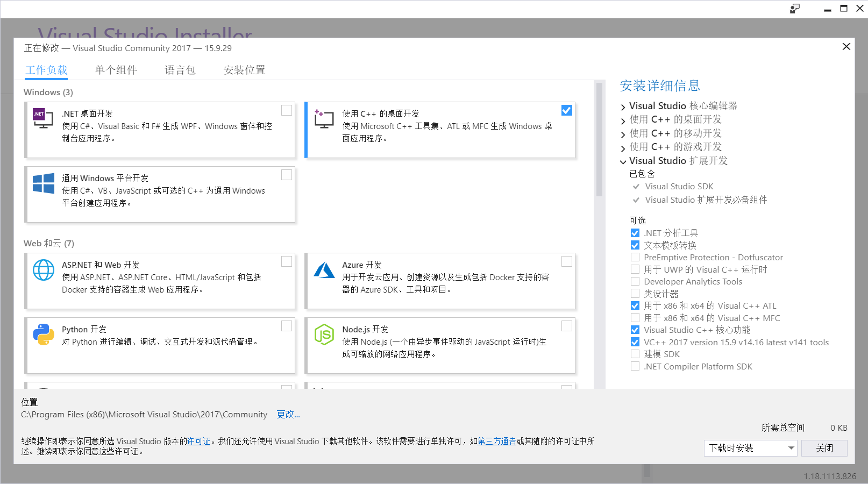Enable 用于 UWP 的 Visual C++ 运行时
This screenshot has height=484, width=868.
[635, 269]
